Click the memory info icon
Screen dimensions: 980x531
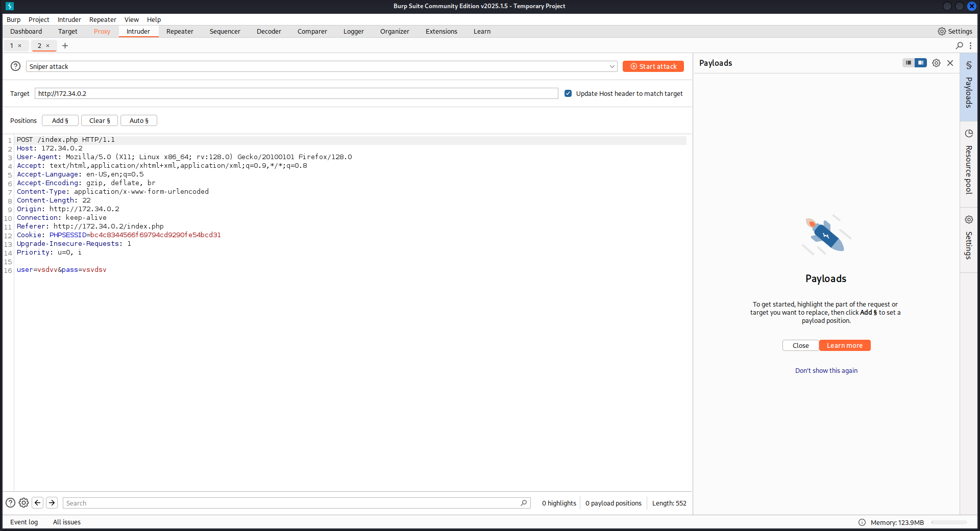[862, 522]
